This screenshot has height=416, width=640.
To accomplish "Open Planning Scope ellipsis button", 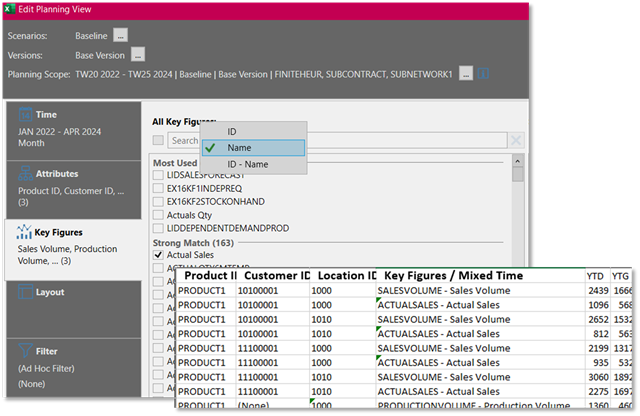I will [466, 74].
